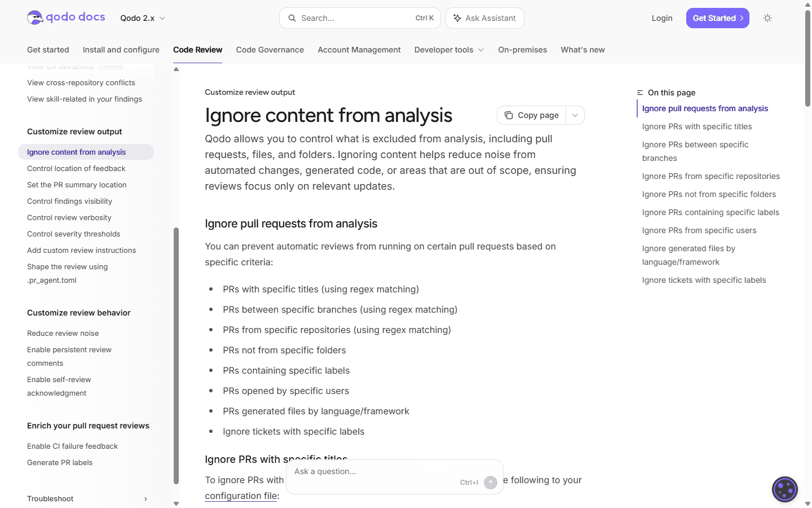812x508 pixels.
Task: Open View cross-repository conflicts page
Action: click(x=81, y=82)
